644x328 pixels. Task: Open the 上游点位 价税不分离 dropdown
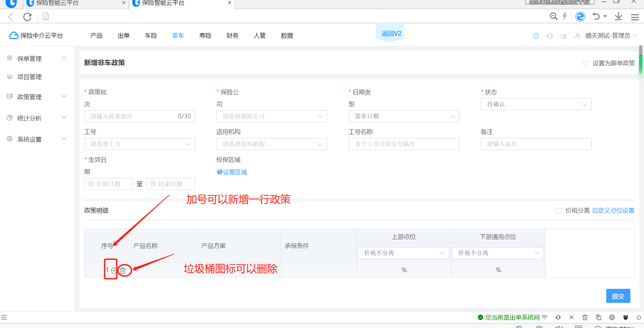coord(404,253)
